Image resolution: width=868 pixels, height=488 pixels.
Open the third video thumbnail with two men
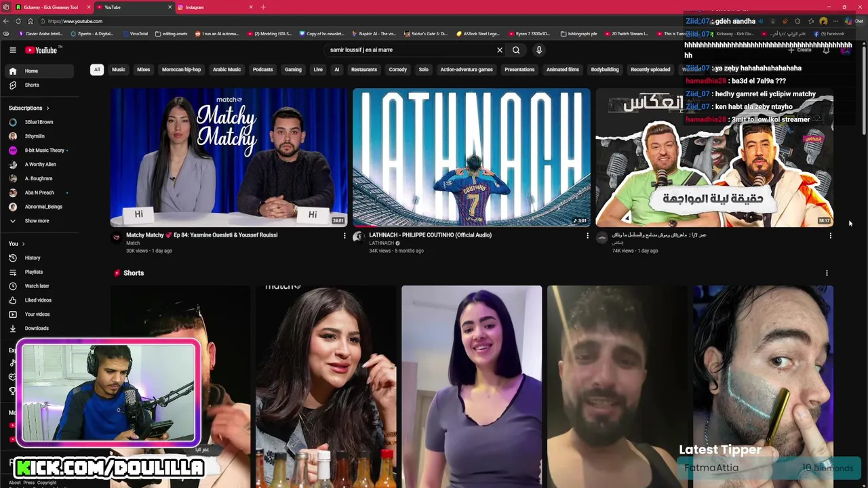714,157
